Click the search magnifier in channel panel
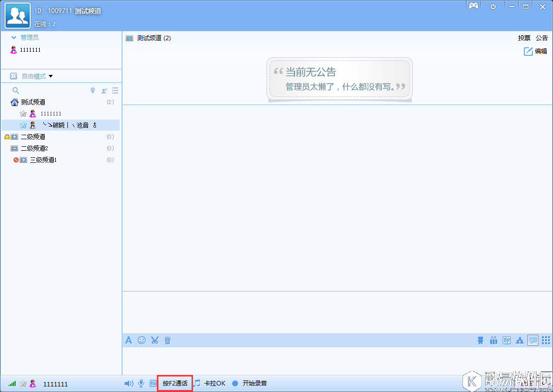 [x=15, y=90]
